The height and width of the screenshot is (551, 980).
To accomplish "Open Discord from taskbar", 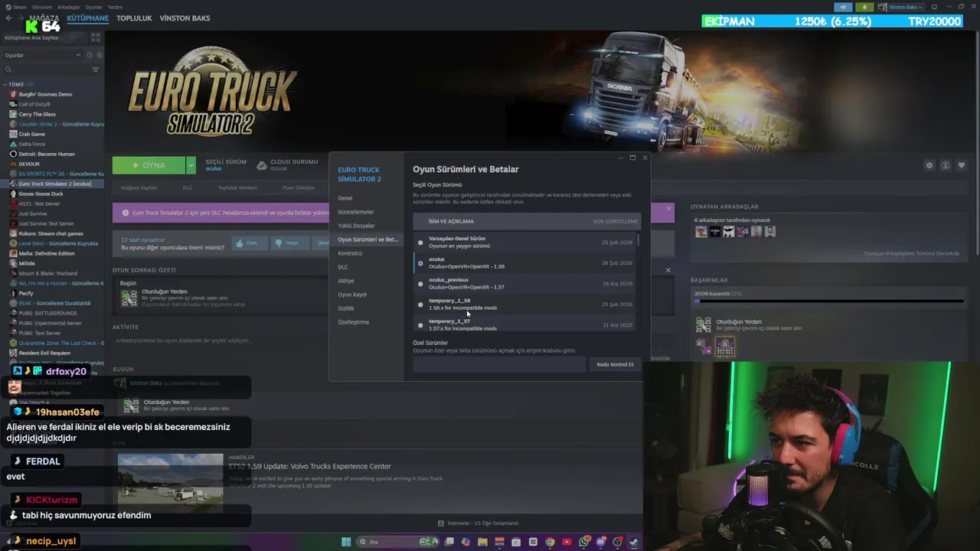I will [600, 542].
